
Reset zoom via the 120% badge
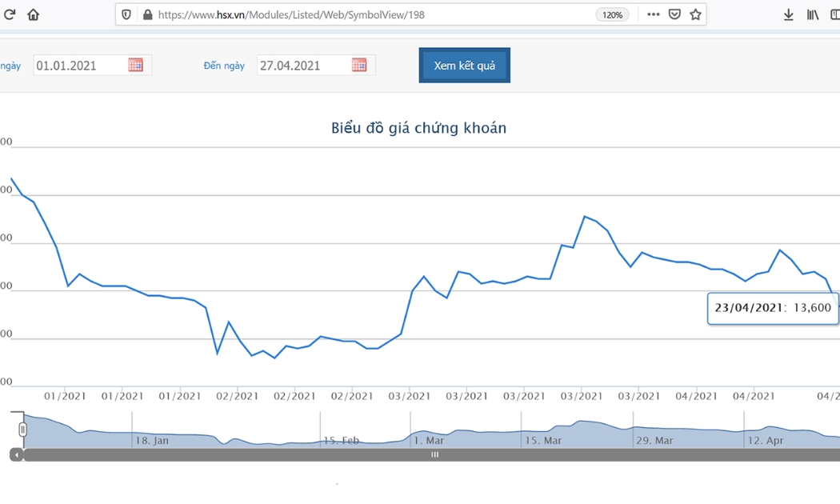tap(612, 15)
